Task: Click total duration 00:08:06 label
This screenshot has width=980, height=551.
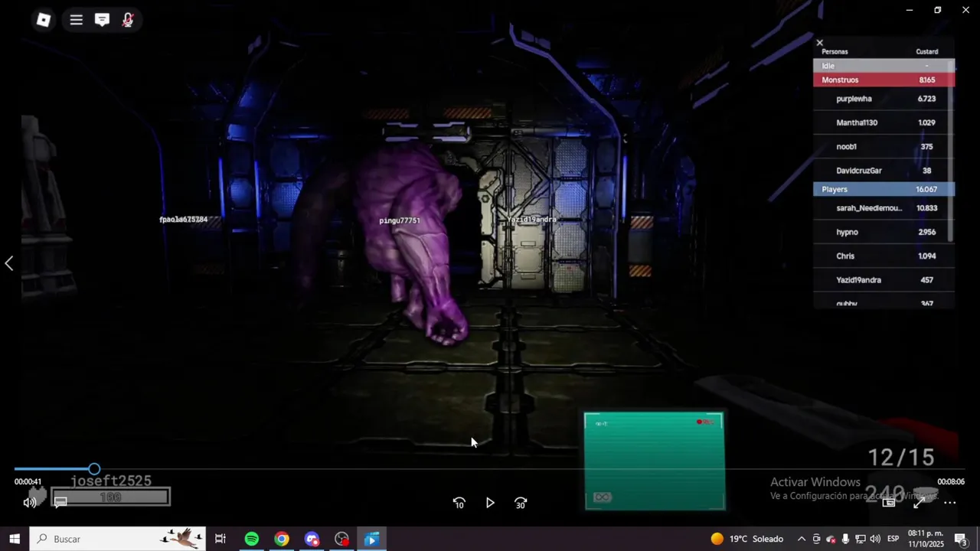Action: pyautogui.click(x=951, y=482)
